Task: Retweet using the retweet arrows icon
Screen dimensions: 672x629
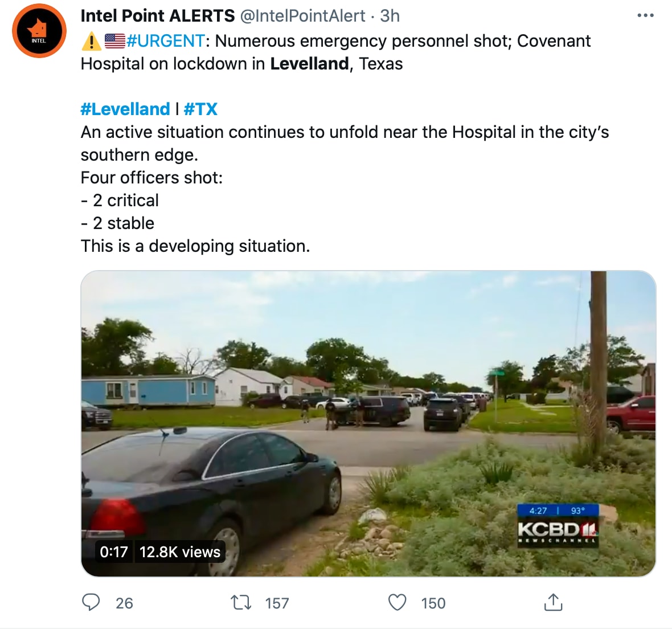Action: [x=241, y=602]
